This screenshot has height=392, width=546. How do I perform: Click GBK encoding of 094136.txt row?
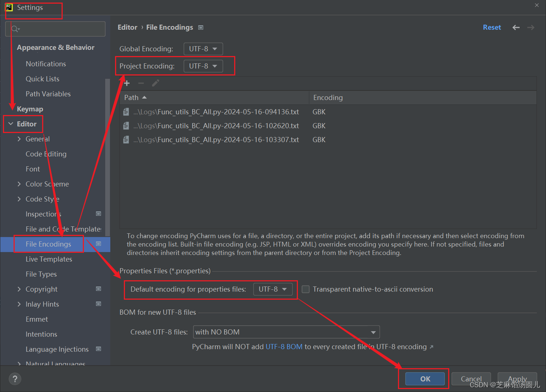click(x=319, y=112)
